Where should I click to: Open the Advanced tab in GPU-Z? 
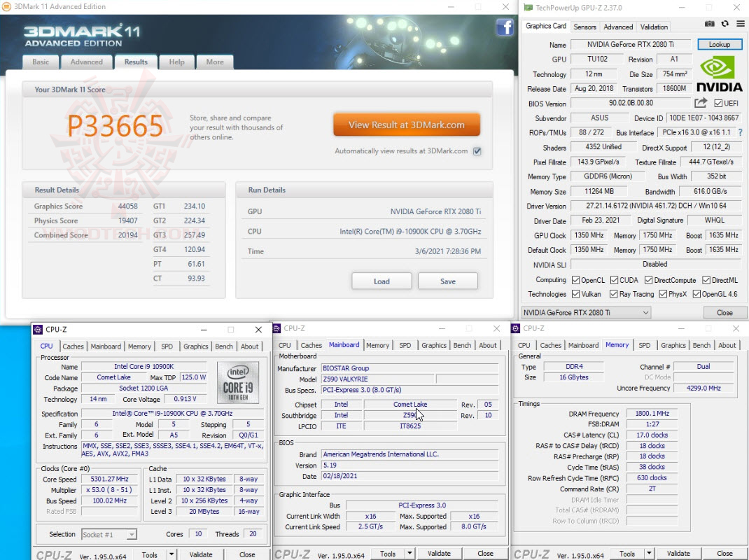pos(618,27)
